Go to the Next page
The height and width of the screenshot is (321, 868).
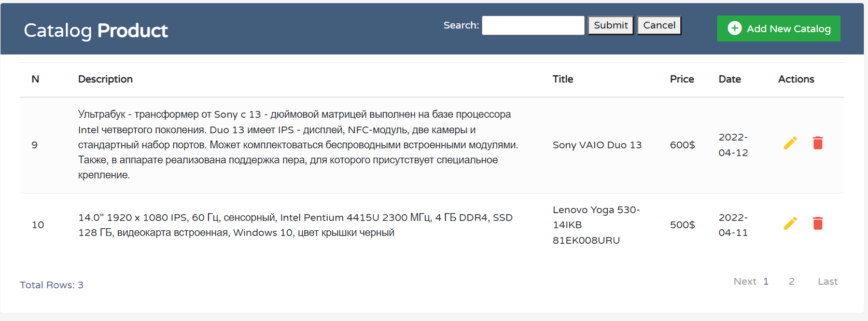[x=745, y=281]
